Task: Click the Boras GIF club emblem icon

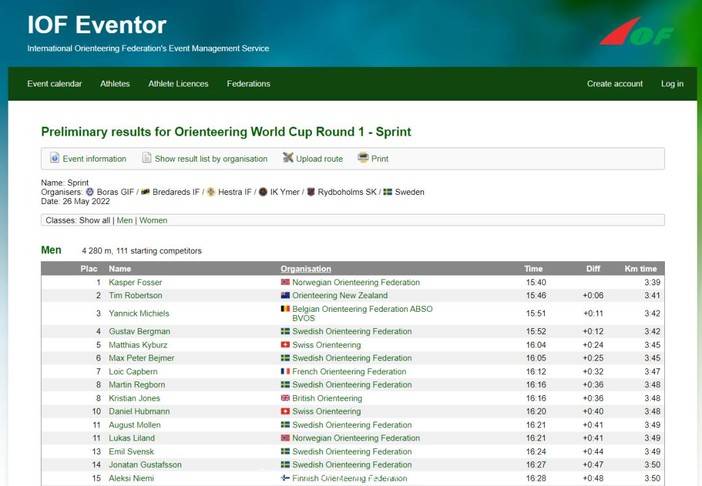Action: (x=90, y=192)
